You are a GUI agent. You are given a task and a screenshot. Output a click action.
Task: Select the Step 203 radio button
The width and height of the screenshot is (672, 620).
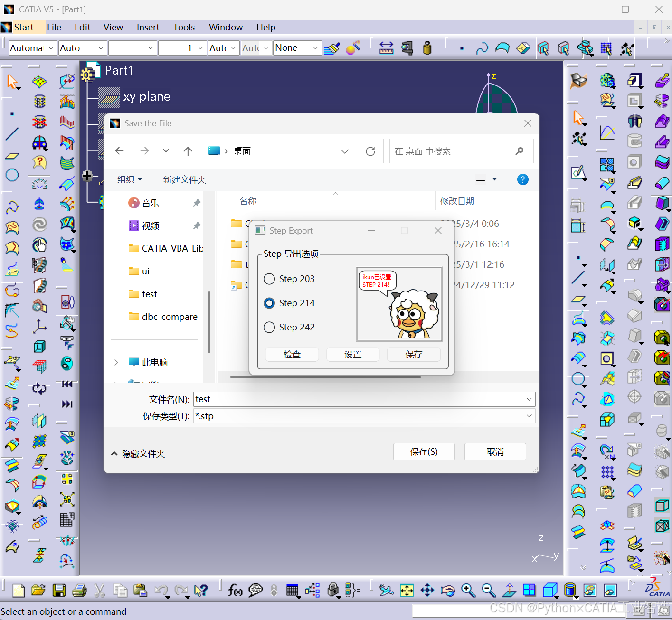pyautogui.click(x=269, y=279)
